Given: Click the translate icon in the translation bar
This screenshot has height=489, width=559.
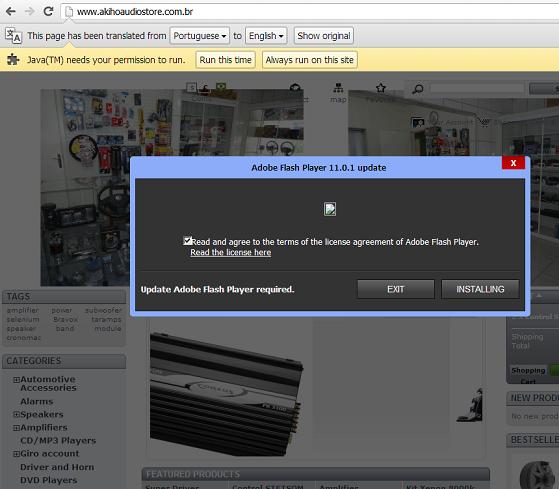Looking at the screenshot, I should [x=13, y=36].
